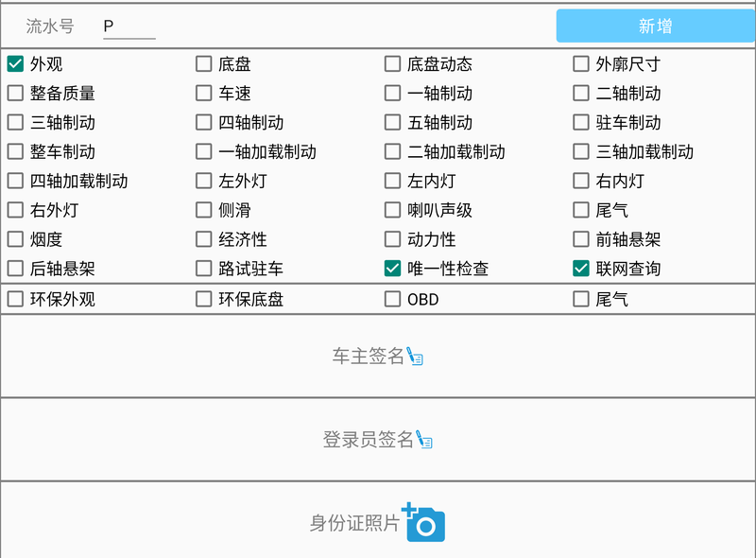
Task: Tick the 一轴加载制动 checkbox
Action: 203,151
